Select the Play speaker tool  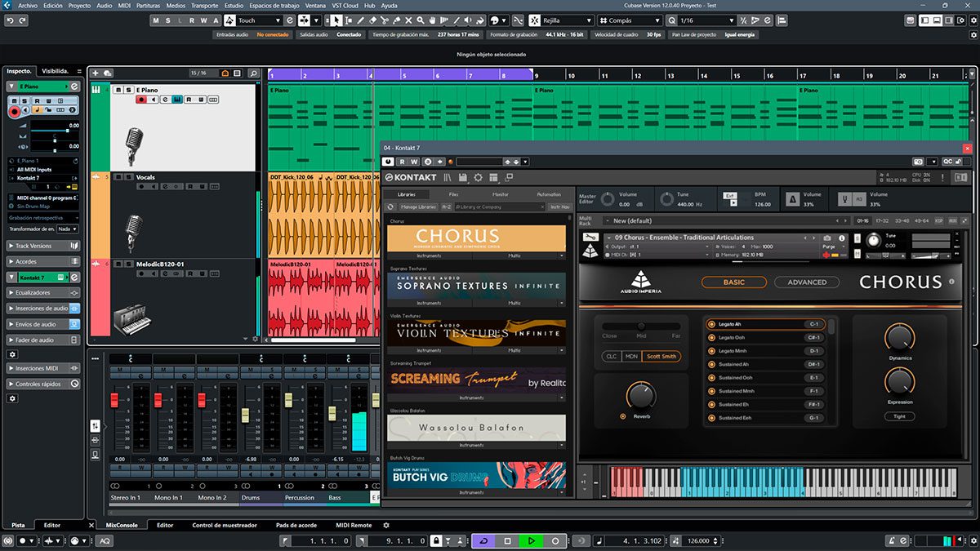469,20
